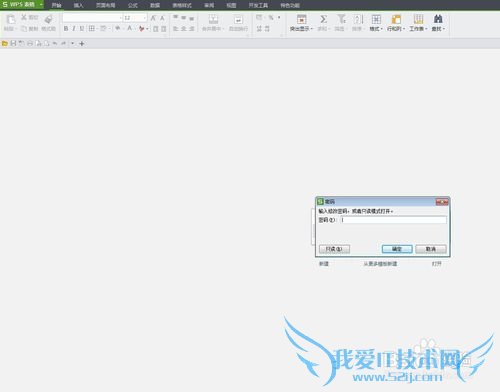Screen dimensions: 500x392
Task: Switch to the 开始 Home tab
Action: [57, 5]
